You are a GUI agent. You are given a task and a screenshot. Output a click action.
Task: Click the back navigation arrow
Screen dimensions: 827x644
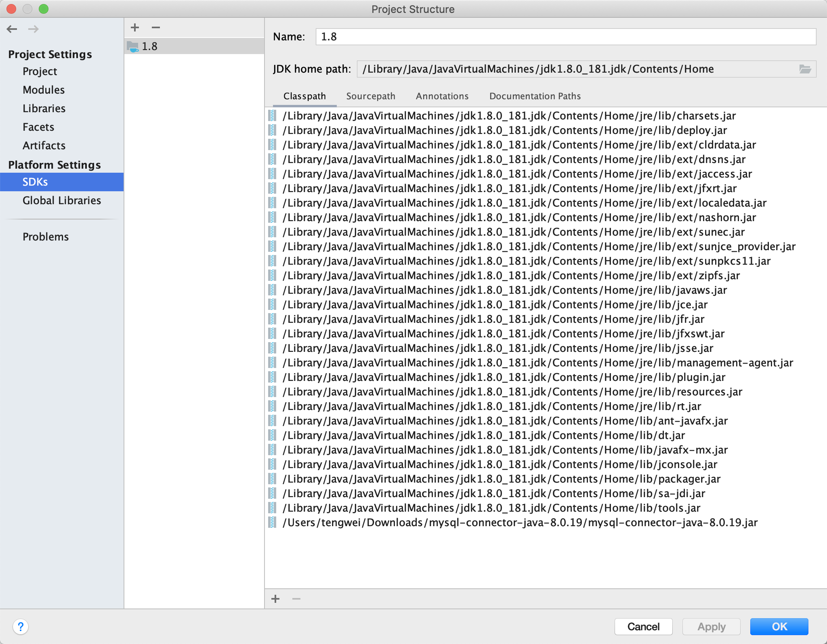12,29
